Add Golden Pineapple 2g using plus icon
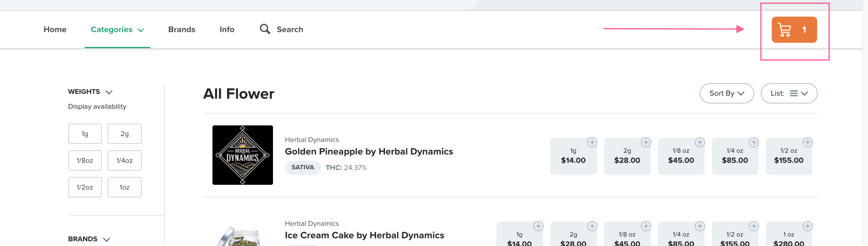The width and height of the screenshot is (868, 246). point(646,142)
